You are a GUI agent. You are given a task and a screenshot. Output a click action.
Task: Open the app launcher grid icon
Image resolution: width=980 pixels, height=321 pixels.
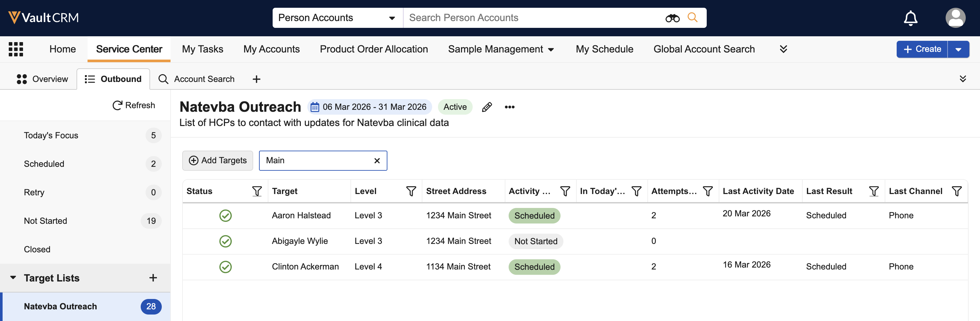click(x=16, y=49)
